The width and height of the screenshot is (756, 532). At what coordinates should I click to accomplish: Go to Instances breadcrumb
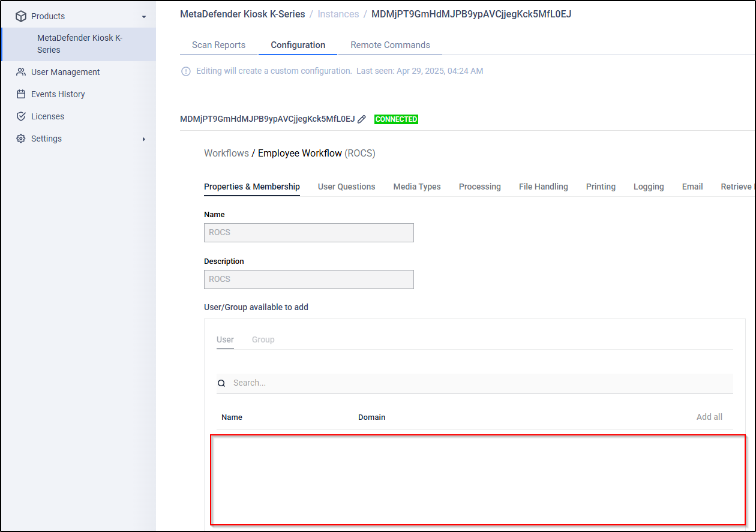tap(338, 14)
